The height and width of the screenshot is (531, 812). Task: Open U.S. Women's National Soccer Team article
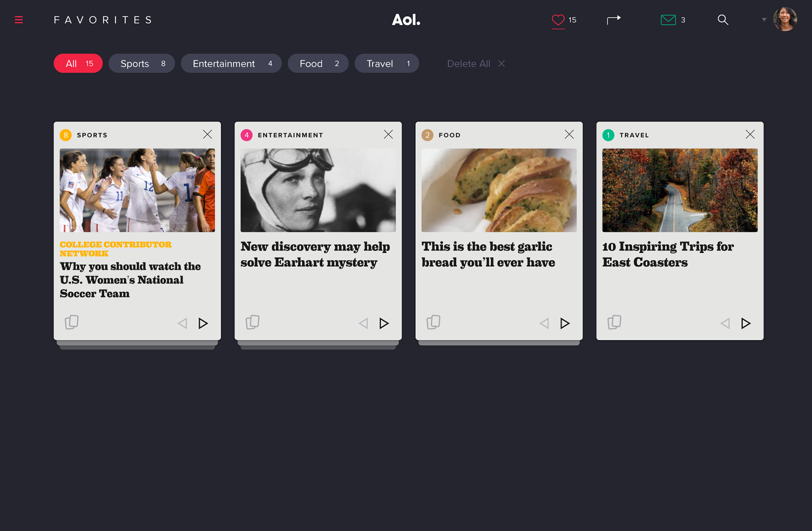130,280
